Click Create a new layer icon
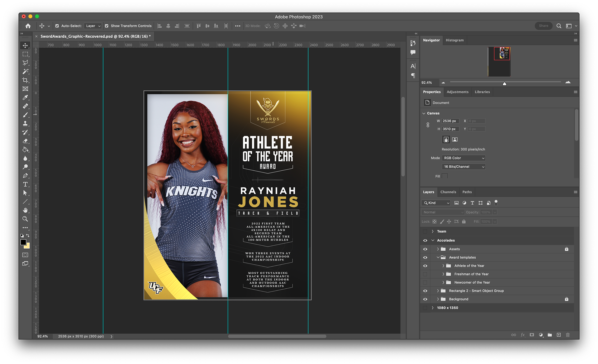The height and width of the screenshot is (364, 598). [559, 335]
